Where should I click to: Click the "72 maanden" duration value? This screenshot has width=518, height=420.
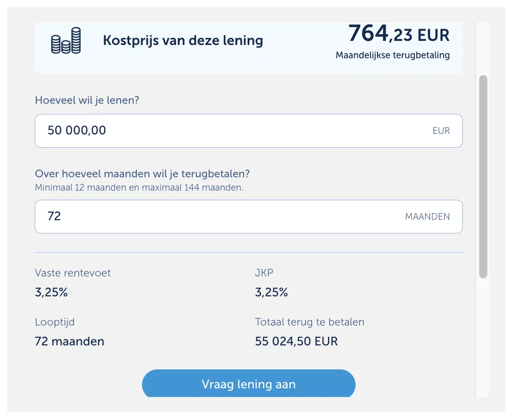coord(69,341)
